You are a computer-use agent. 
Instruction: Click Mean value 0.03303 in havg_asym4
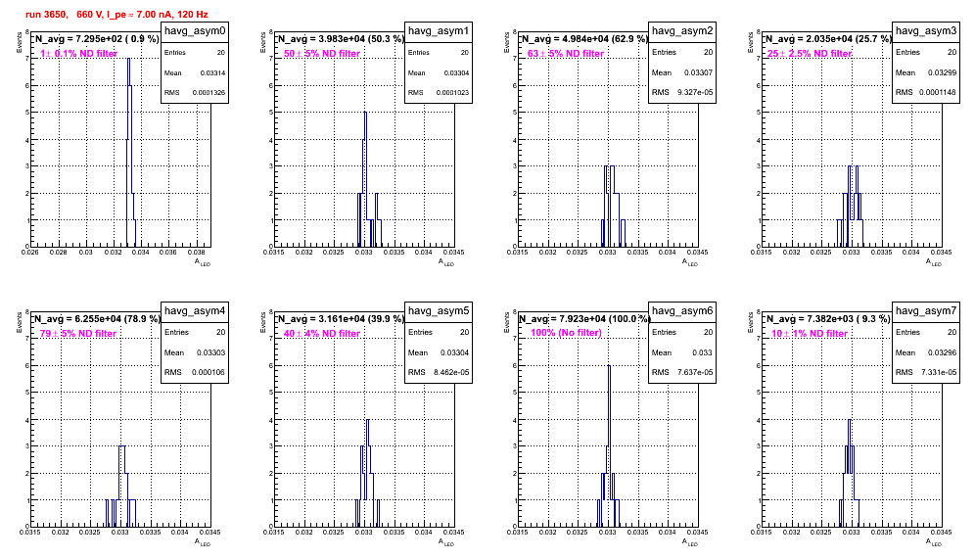211,352
